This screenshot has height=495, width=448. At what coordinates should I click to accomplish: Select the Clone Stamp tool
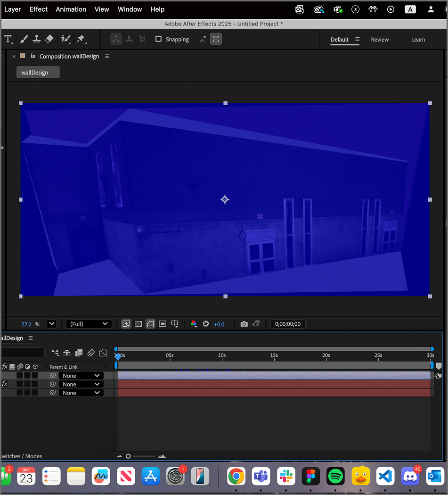tap(37, 39)
